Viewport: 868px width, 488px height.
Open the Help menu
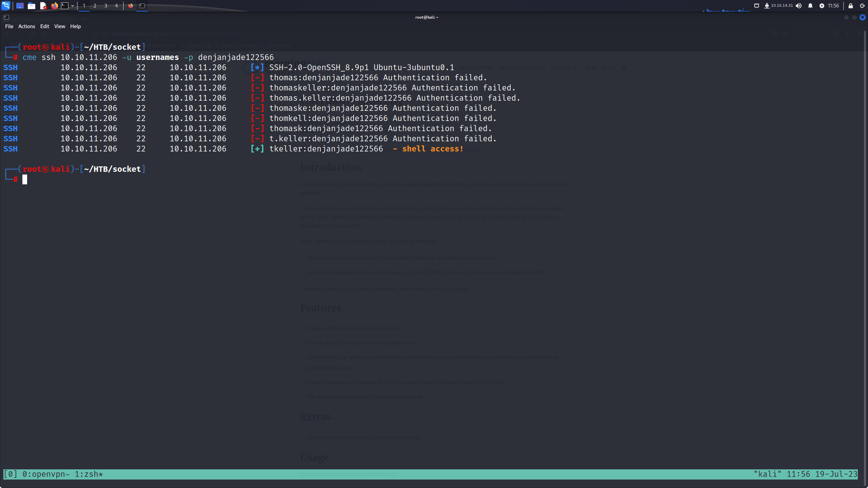tap(76, 26)
